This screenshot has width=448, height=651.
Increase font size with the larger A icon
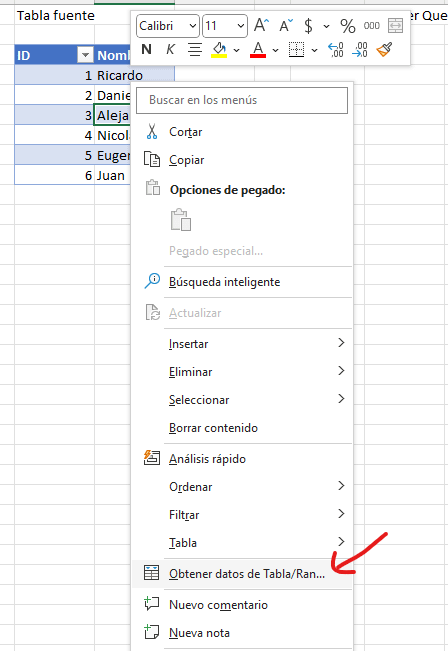pos(262,25)
